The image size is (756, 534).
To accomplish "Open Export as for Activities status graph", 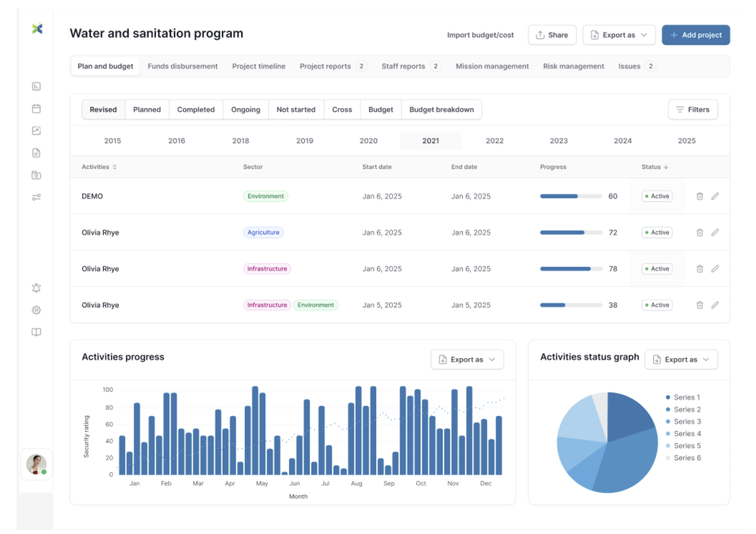I will pos(681,359).
